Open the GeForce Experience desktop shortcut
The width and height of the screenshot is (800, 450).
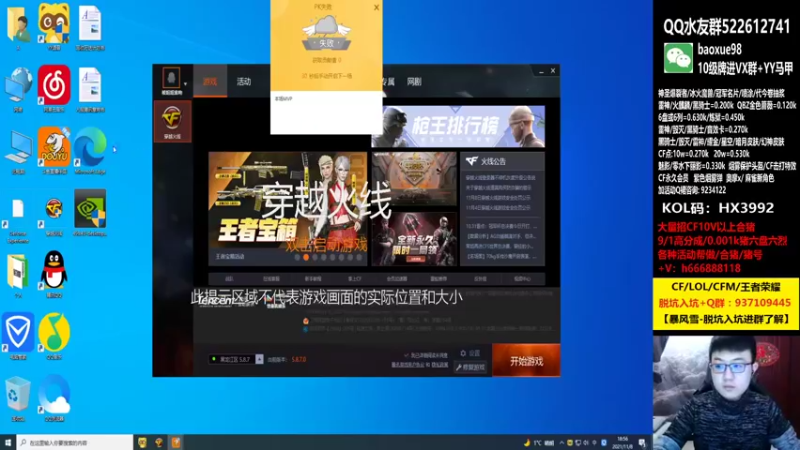(18, 219)
